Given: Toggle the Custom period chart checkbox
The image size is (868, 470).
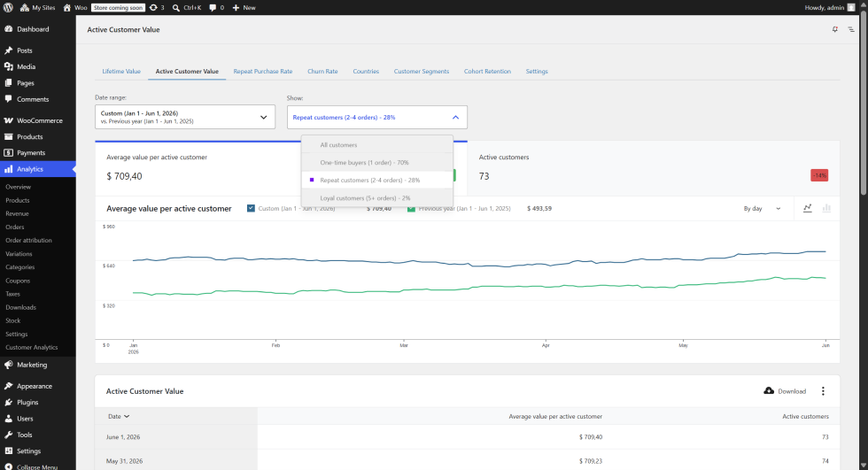Looking at the screenshot, I should tap(251, 209).
